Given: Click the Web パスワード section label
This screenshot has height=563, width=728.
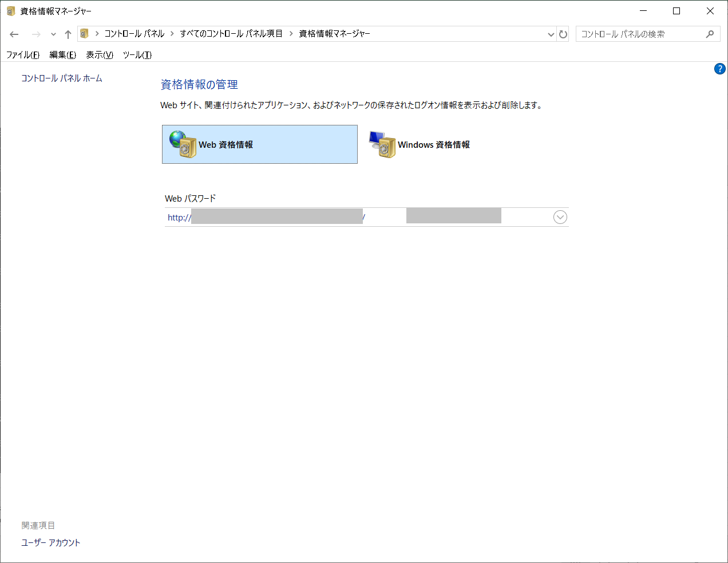Looking at the screenshot, I should coord(190,199).
